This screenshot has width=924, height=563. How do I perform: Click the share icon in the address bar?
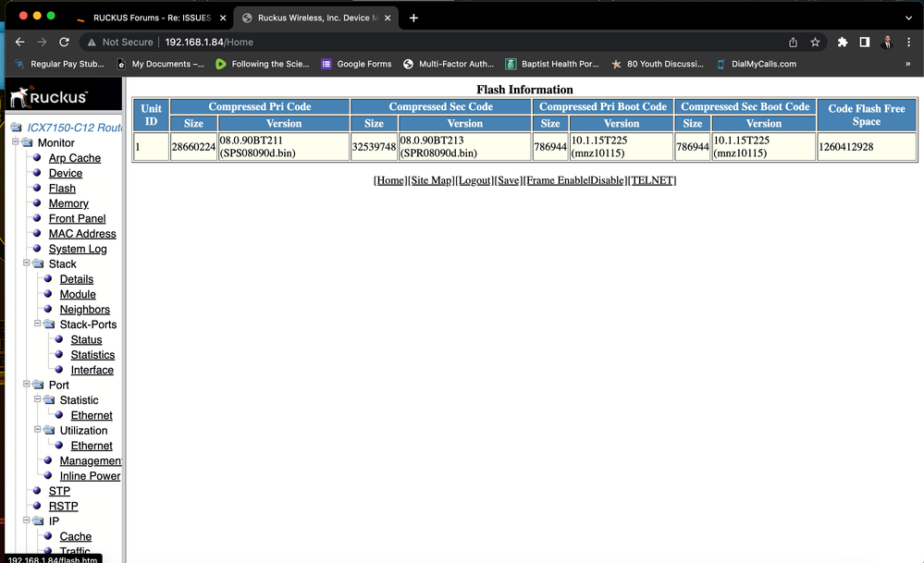click(x=793, y=42)
